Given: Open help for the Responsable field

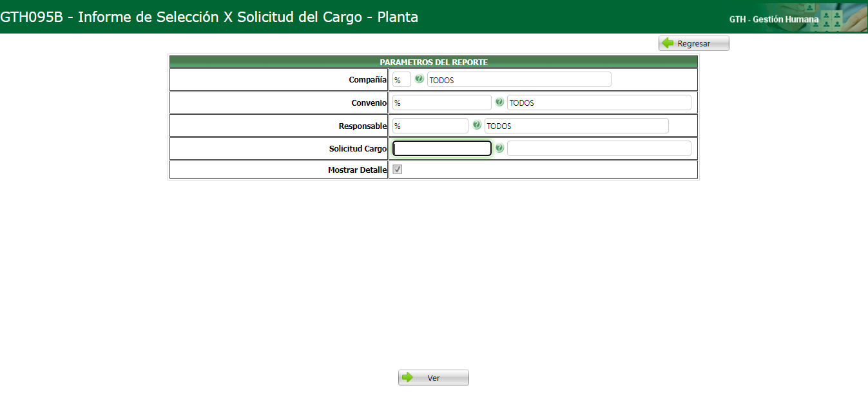Looking at the screenshot, I should (476, 125).
